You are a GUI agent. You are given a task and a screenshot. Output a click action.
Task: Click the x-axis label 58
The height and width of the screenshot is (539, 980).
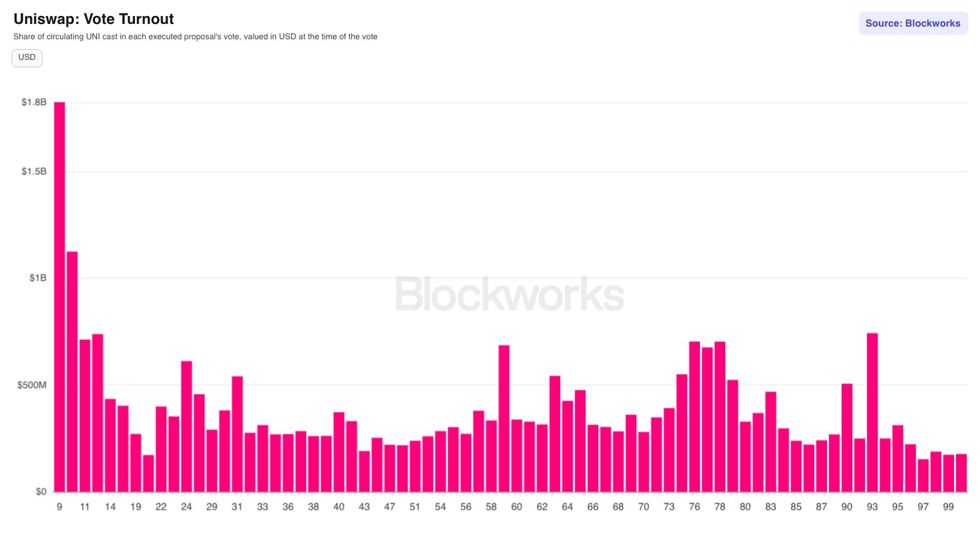coord(491,507)
